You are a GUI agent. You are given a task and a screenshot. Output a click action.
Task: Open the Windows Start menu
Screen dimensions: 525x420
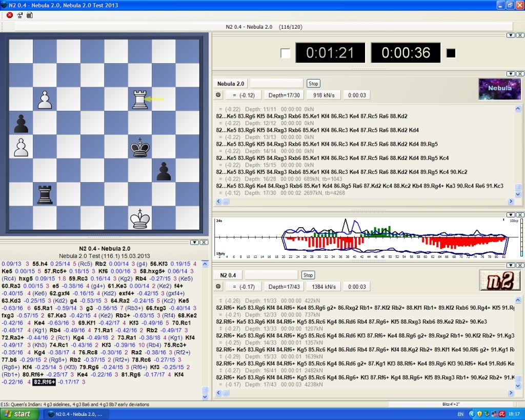[18, 414]
